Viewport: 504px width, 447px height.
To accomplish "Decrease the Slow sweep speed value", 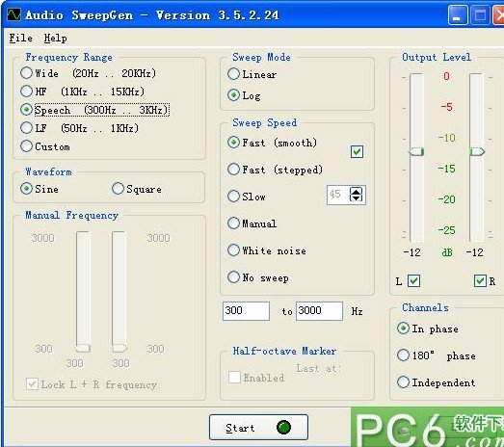I will tap(357, 198).
